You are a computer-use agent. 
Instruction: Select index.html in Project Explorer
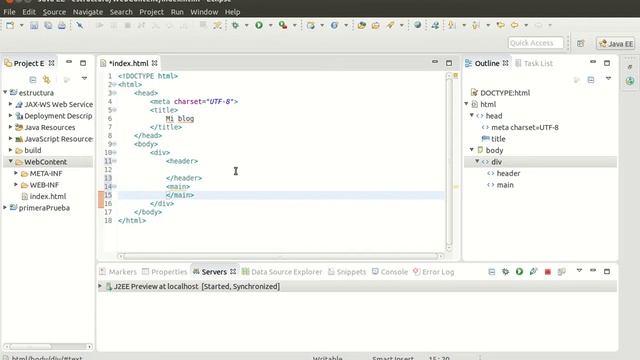(44, 196)
